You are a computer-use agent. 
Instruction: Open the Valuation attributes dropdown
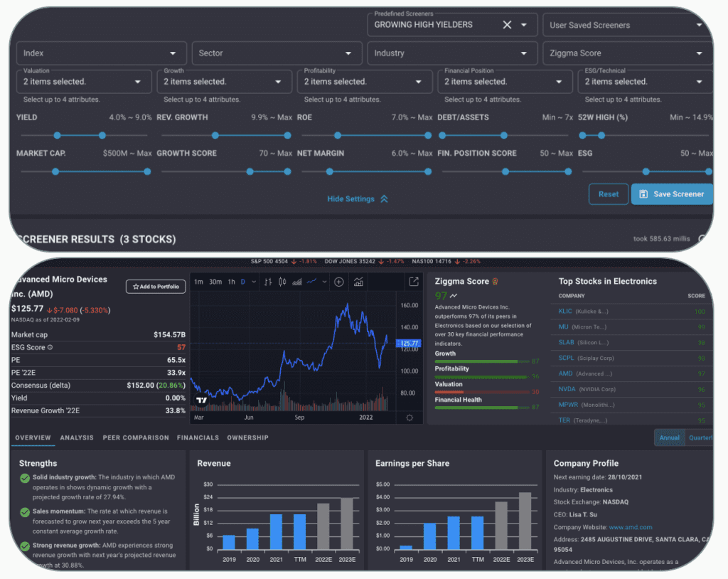[84, 82]
